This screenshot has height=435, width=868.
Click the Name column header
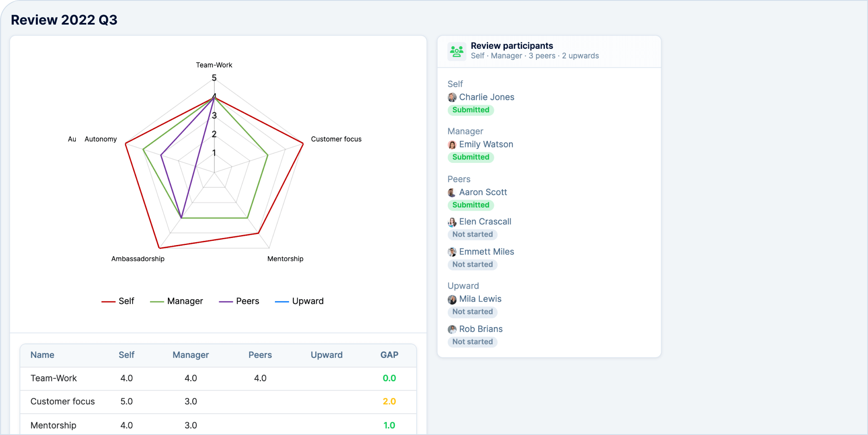point(42,355)
